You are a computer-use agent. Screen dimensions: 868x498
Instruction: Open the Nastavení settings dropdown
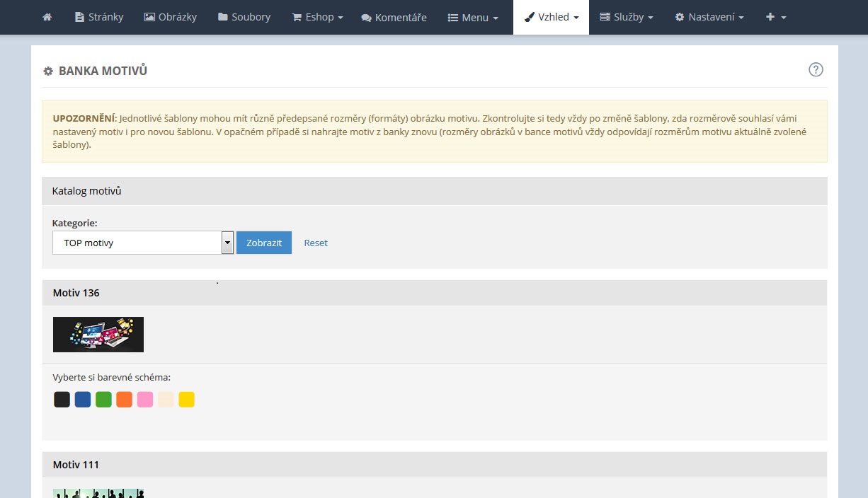coord(709,17)
